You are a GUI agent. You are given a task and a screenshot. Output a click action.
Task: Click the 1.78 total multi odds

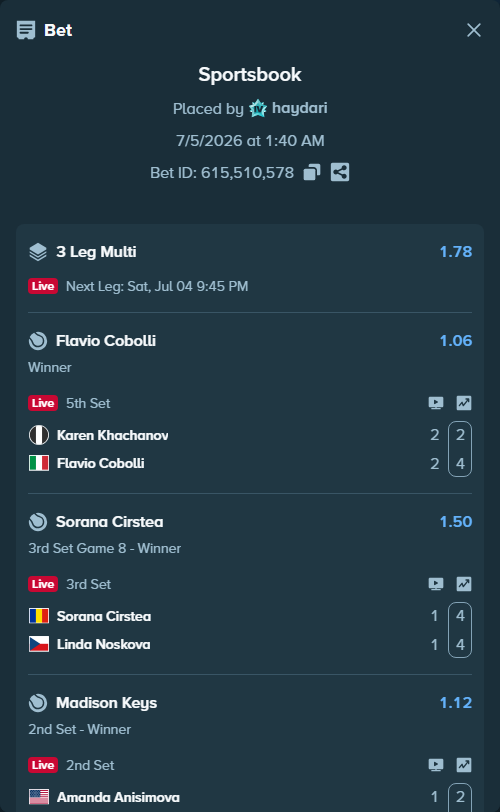click(x=455, y=252)
